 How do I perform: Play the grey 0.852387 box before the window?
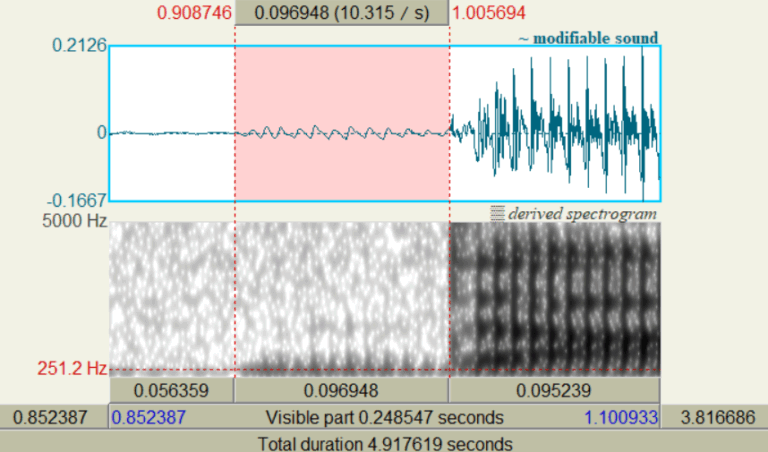click(53, 417)
